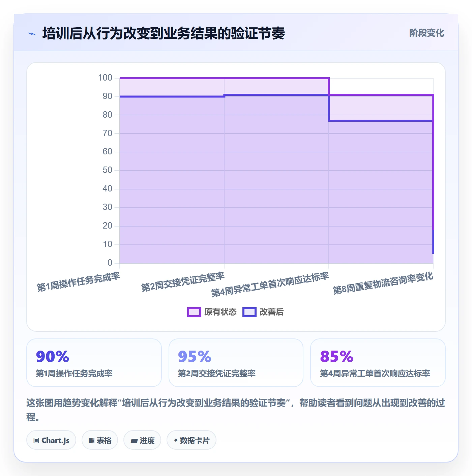Click the x-axis label 第8周重复物流咨询率变化
The image size is (472, 476).
click(383, 283)
